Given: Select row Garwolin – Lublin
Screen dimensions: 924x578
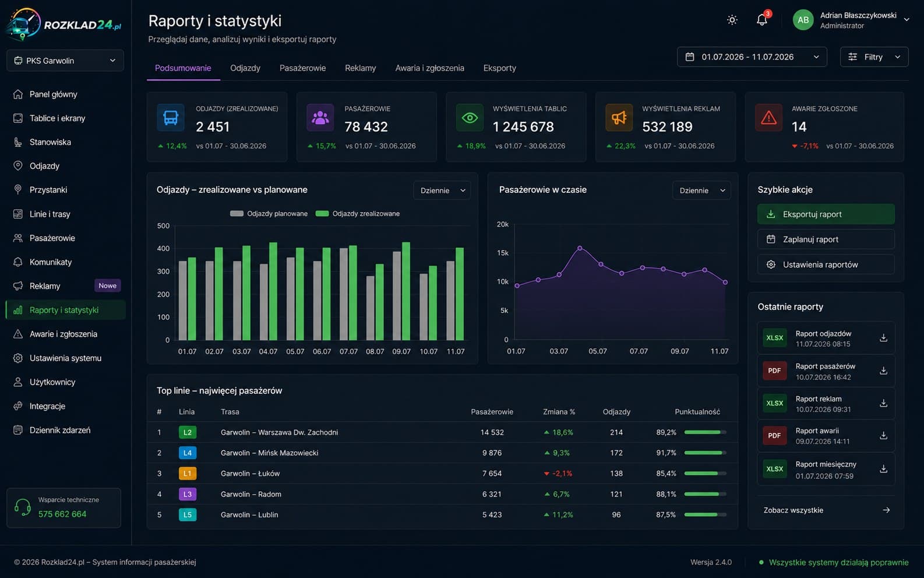Looking at the screenshot, I should coord(442,514).
